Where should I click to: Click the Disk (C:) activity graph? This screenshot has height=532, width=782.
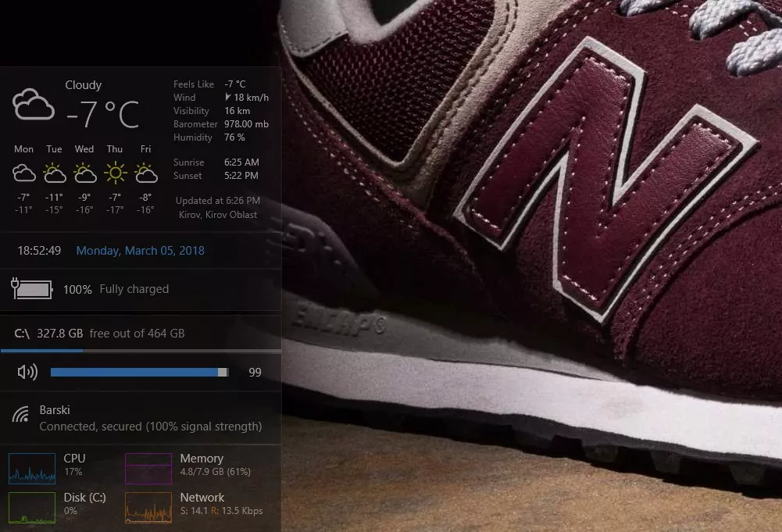click(x=31, y=507)
